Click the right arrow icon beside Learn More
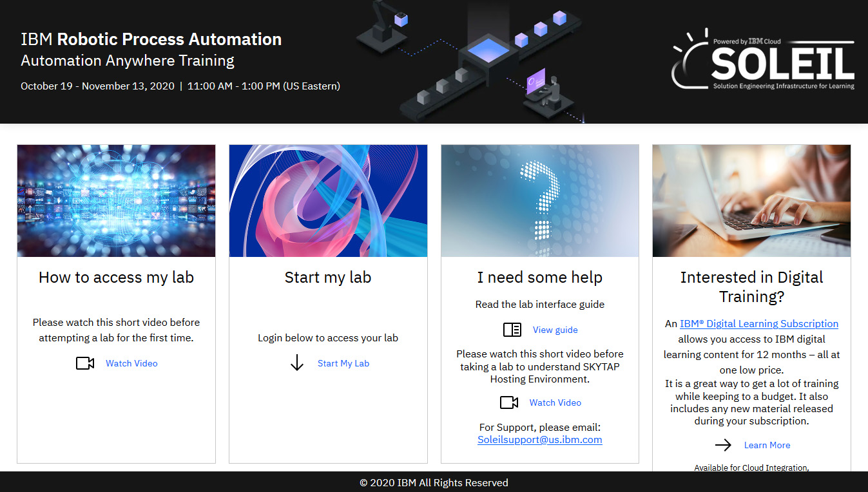The image size is (868, 492). 723,445
